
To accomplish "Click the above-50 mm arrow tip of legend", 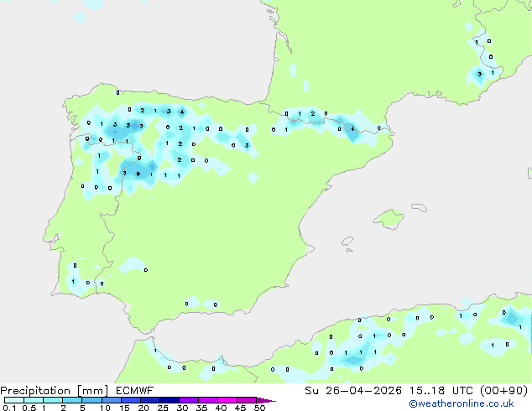I will click(266, 400).
